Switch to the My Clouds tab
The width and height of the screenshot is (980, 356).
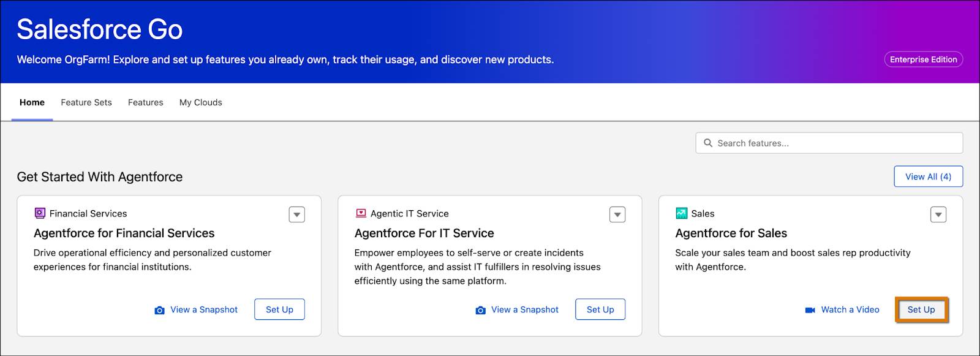tap(200, 102)
